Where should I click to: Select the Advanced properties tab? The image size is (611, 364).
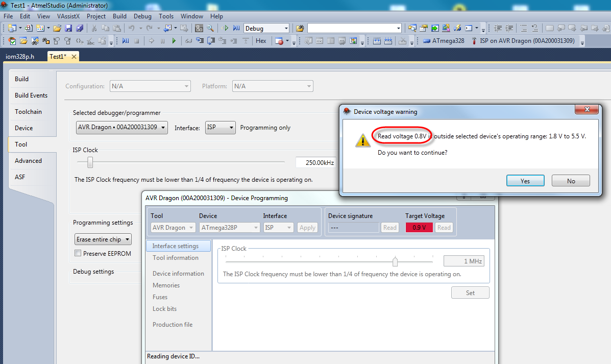(28, 161)
